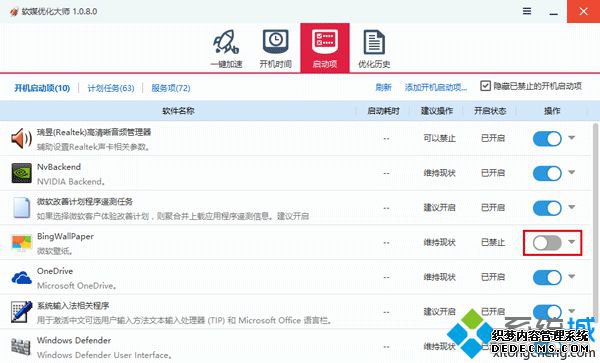Sort by 启动耗时 column header
The image size is (600, 363).
(383, 111)
